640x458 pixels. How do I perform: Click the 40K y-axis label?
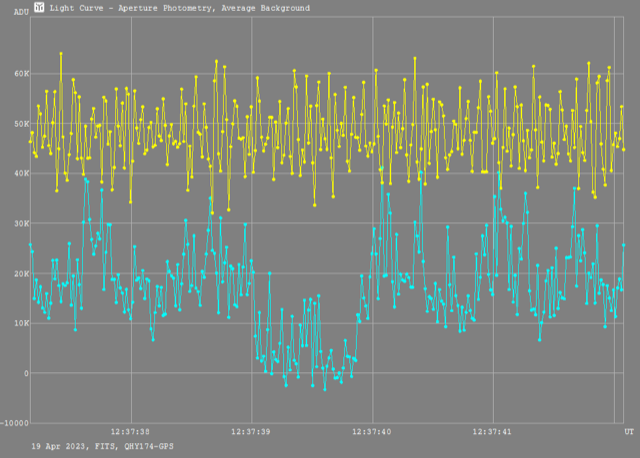[22, 173]
